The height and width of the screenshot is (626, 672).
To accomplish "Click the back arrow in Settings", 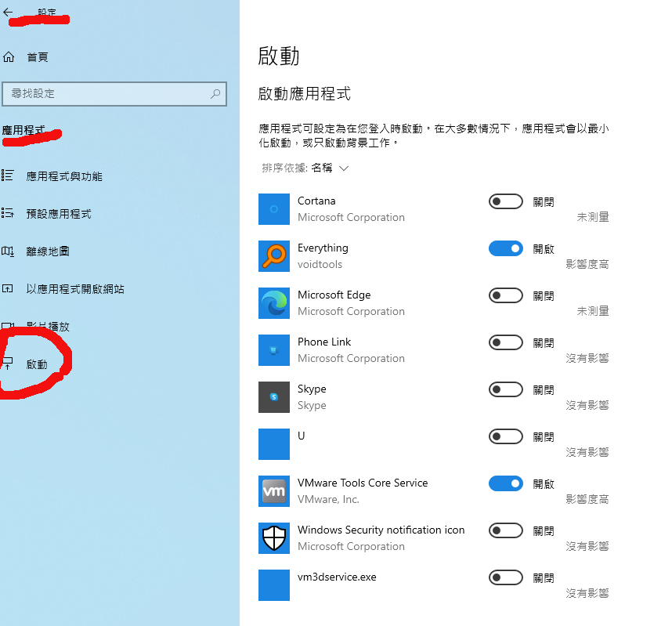I will click(9, 13).
